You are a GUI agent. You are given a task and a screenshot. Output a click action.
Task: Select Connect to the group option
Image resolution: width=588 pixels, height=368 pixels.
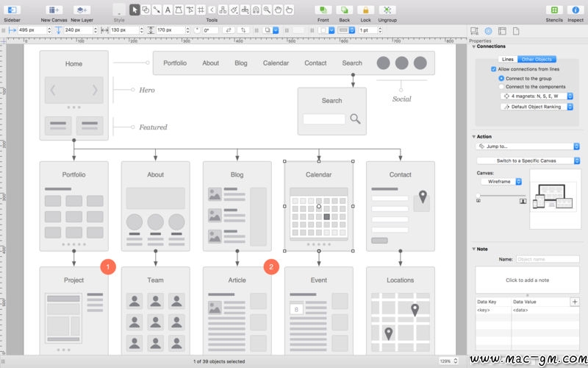(x=501, y=77)
